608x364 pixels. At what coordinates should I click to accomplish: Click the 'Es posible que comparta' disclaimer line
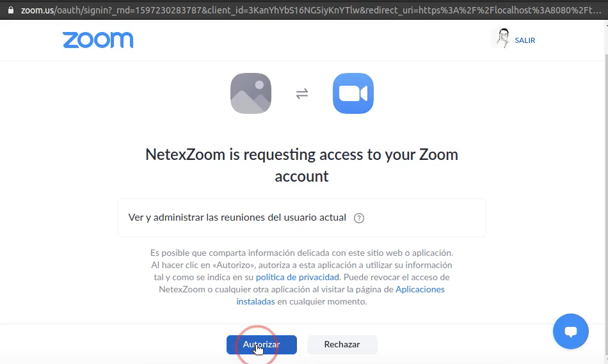click(x=301, y=253)
